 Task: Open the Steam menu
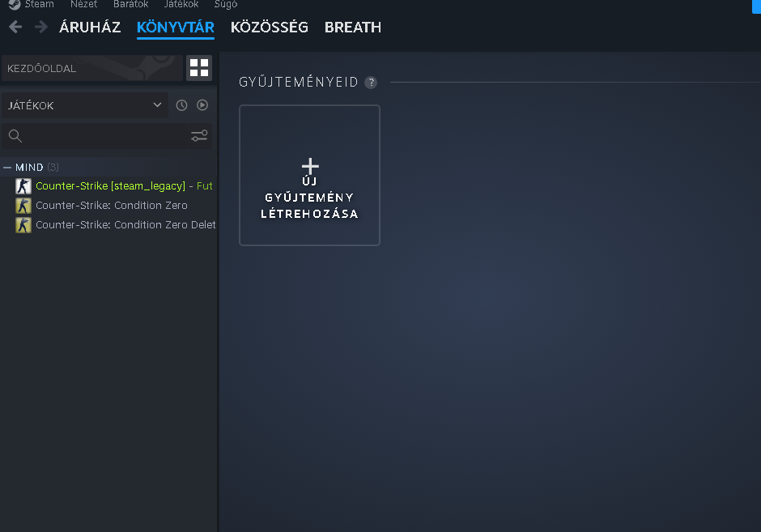pyautogui.click(x=38, y=4)
